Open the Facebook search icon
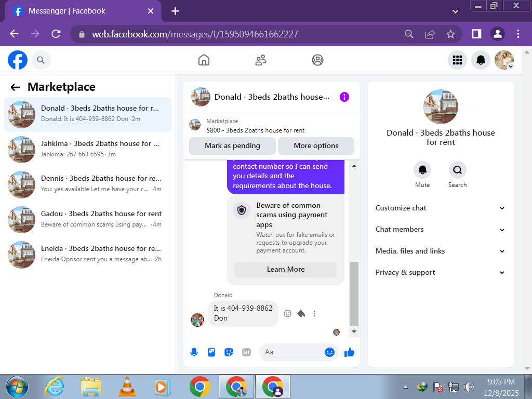This screenshot has height=399, width=532. [x=41, y=60]
